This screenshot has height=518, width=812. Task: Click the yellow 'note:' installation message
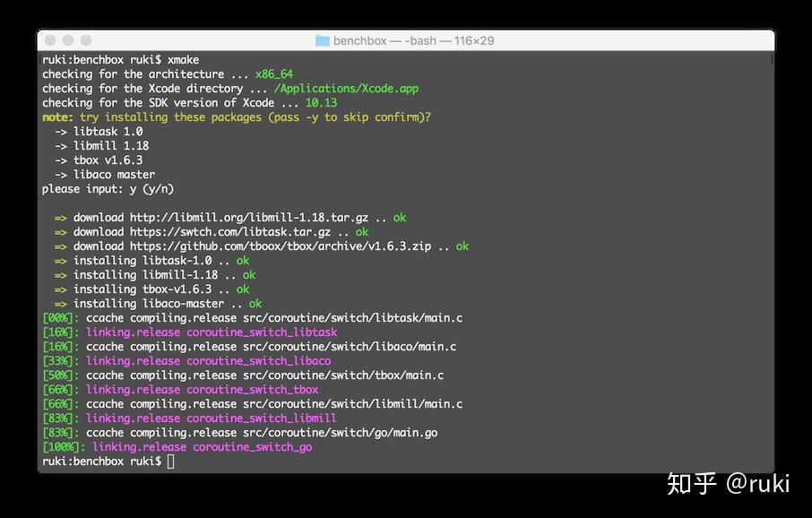click(x=54, y=117)
